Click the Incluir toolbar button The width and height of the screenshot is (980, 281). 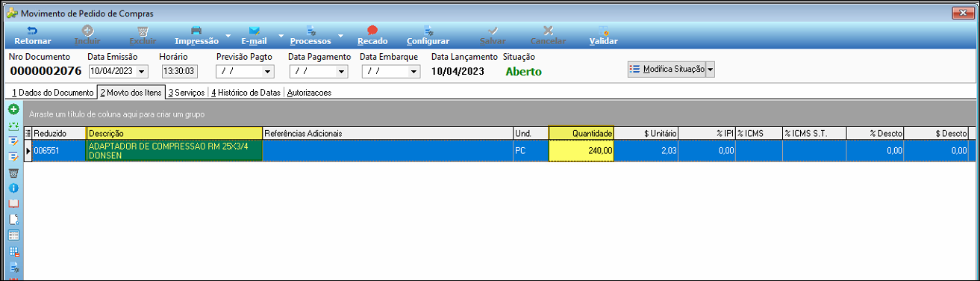click(87, 35)
